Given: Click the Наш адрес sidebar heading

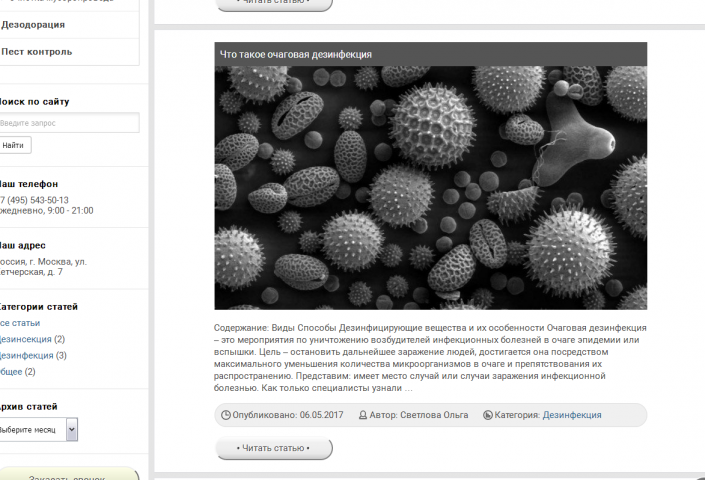Looking at the screenshot, I should (x=22, y=245).
